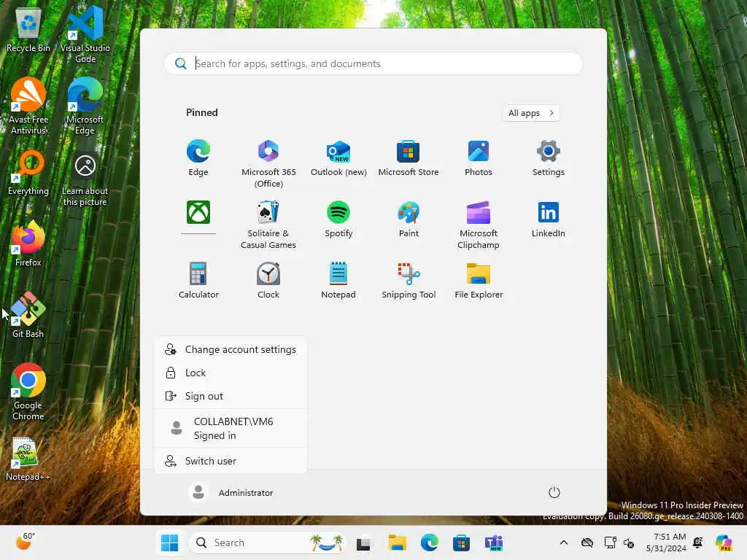Click the muted volume tray icon

pyautogui.click(x=628, y=542)
